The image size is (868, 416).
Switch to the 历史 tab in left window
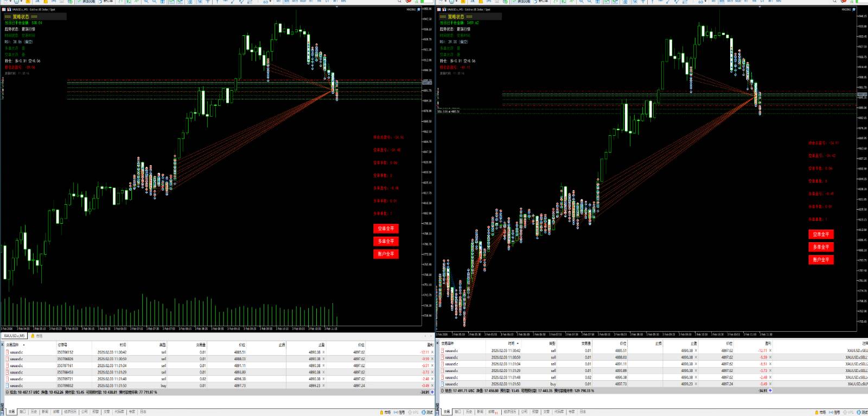click(x=34, y=412)
